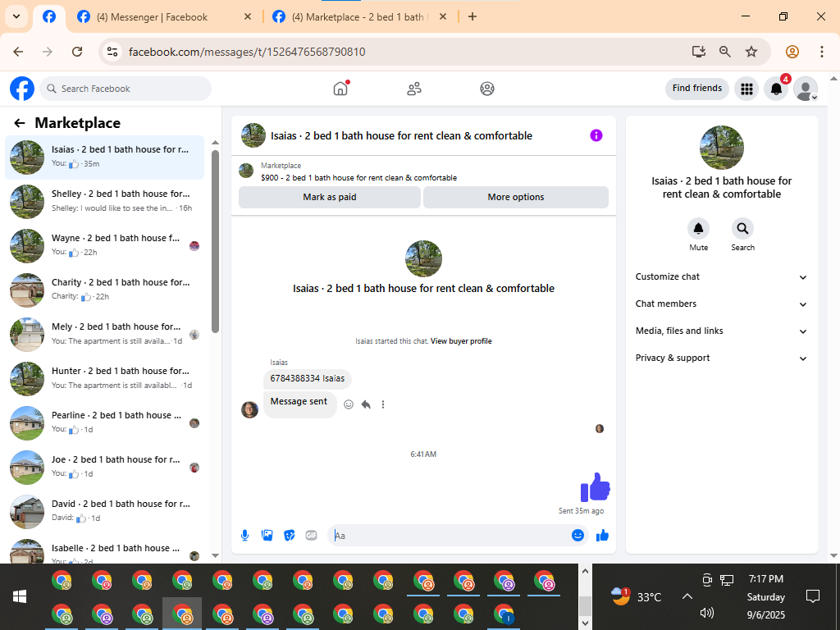Expand Chat members section
Screen dimensions: 840x630
pos(722,304)
